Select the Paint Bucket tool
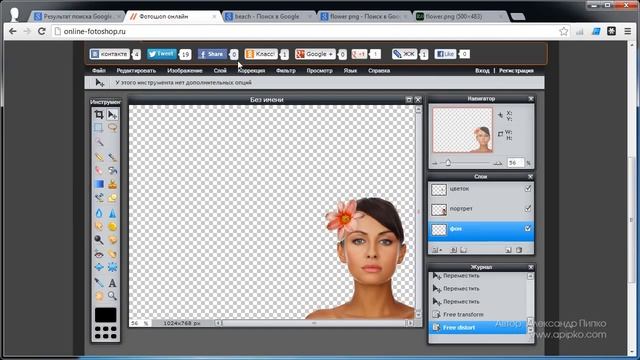 (x=112, y=170)
